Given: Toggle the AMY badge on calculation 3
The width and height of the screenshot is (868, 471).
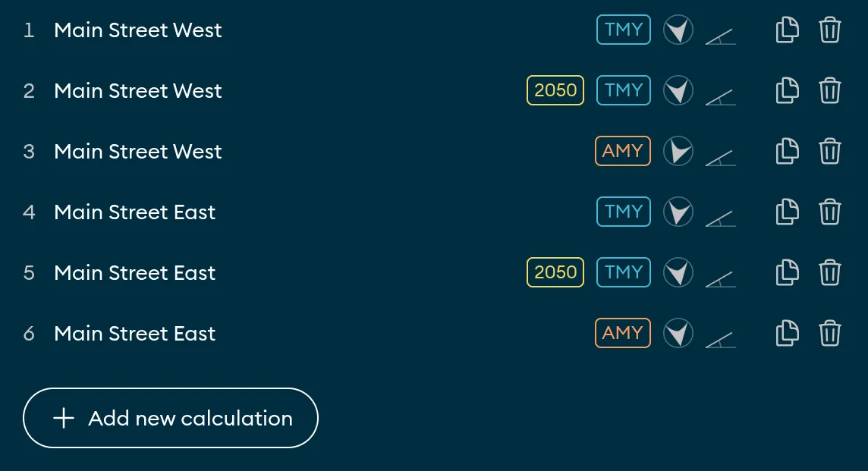Looking at the screenshot, I should pyautogui.click(x=622, y=151).
